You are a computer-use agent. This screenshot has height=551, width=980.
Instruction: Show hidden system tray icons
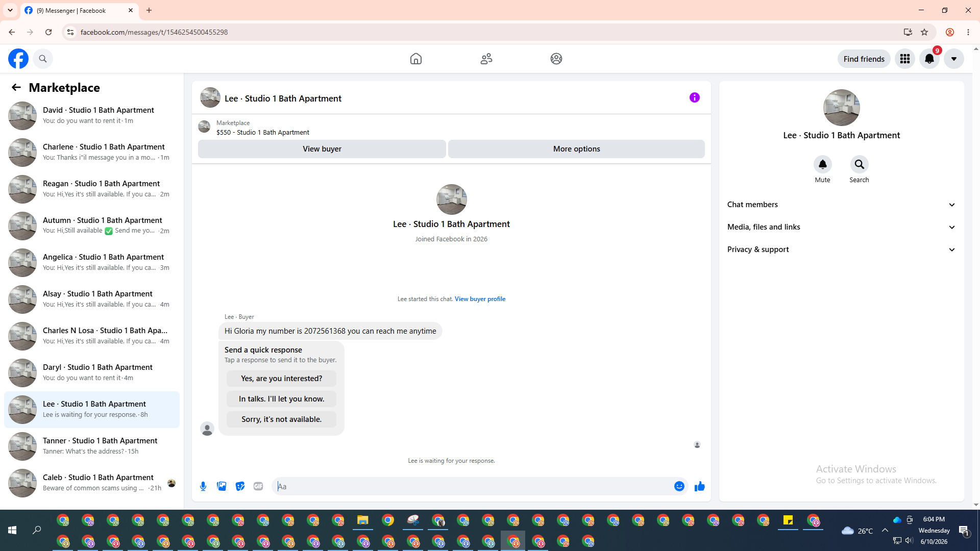point(885,530)
